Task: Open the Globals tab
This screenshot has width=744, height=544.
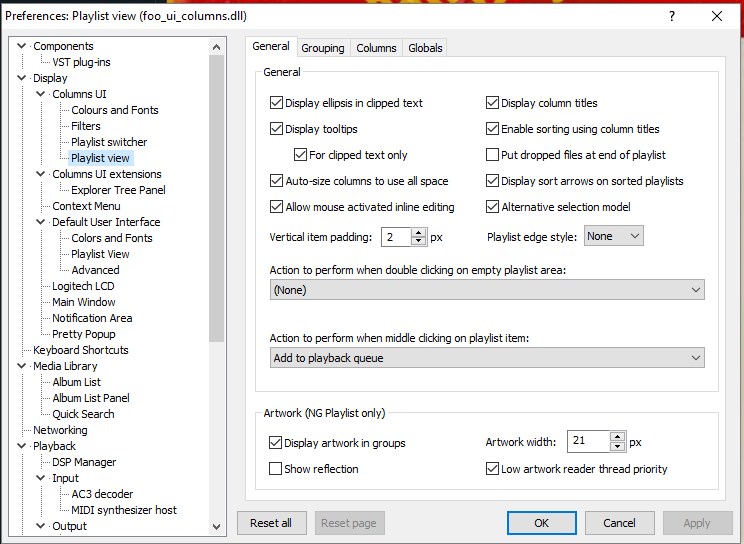Action: click(x=425, y=48)
